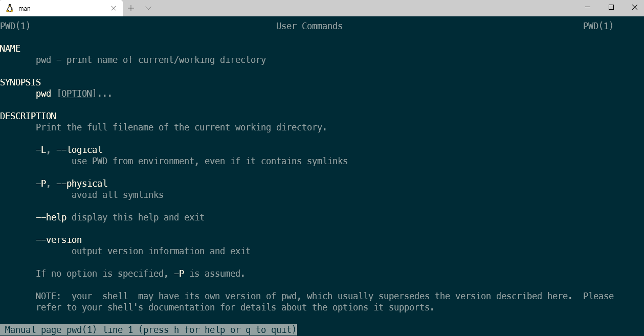Close the terminal window

pyautogui.click(x=633, y=8)
